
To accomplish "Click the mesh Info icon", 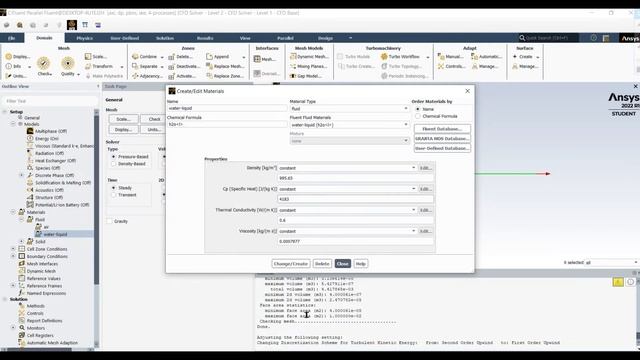I will click(9, 66).
